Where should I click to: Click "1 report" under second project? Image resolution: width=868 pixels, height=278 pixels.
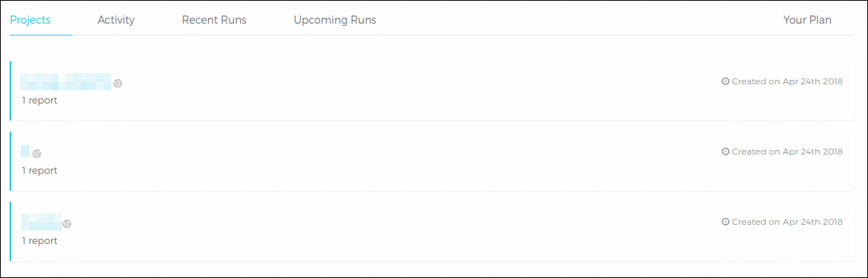(x=40, y=171)
